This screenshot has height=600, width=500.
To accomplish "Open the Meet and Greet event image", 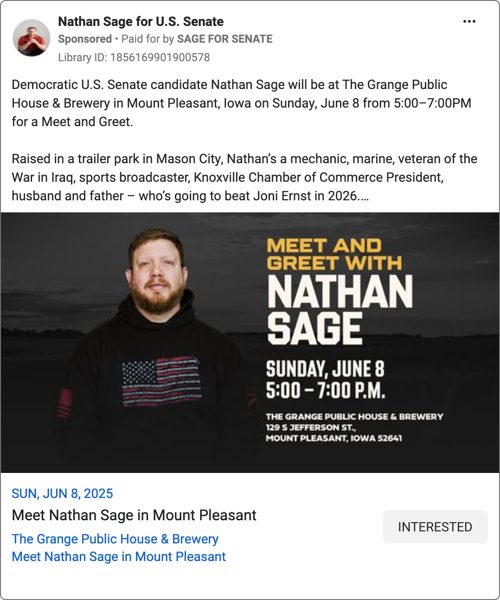I will pos(250,342).
